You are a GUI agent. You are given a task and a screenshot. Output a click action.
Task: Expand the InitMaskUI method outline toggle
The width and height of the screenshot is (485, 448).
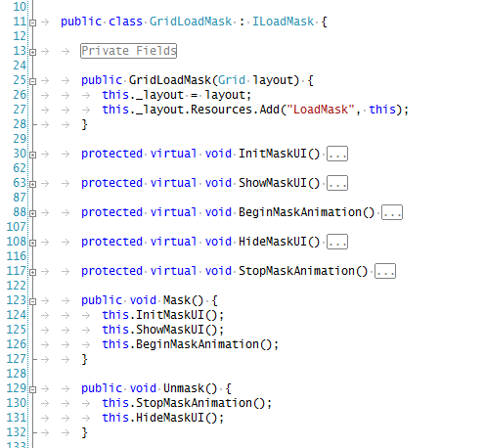click(32, 155)
